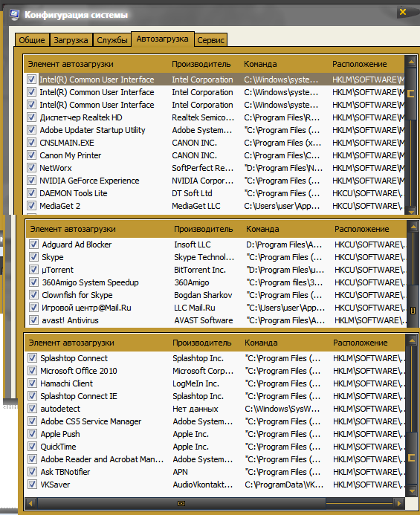Switch to the Службы tab

(x=112, y=40)
